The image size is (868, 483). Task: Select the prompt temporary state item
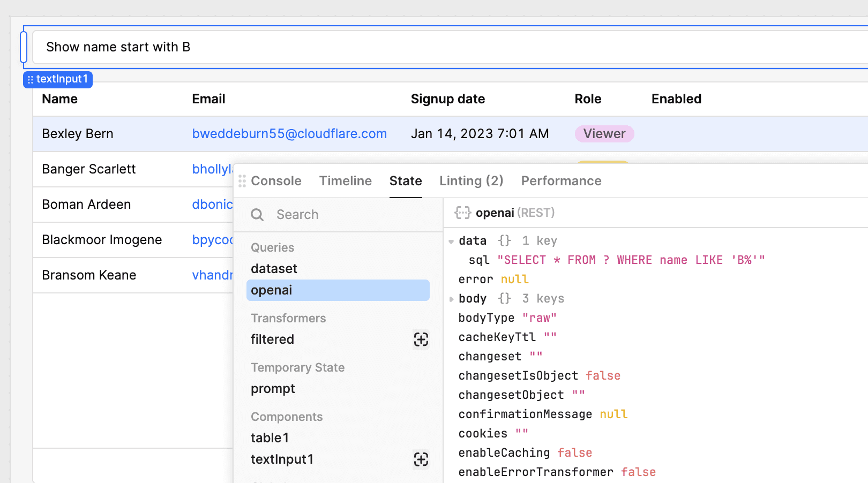[273, 389]
